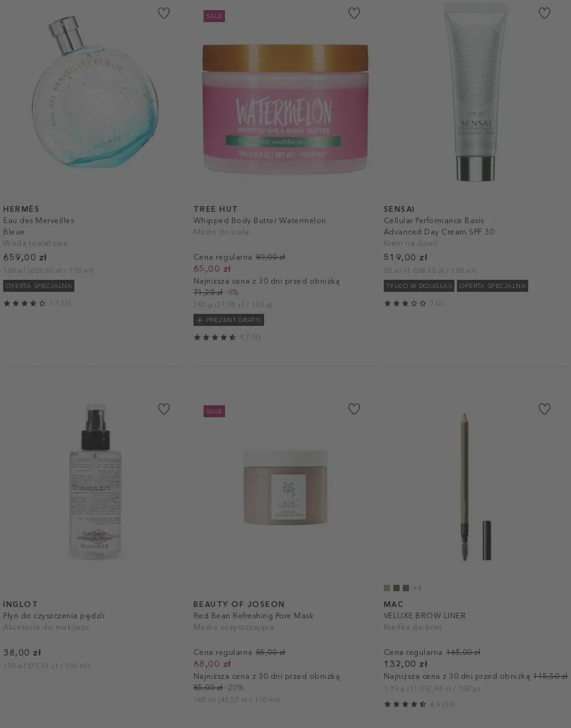Add MAC Veluxe Brow Liner to wishlist
This screenshot has width=571, height=728.
point(544,409)
